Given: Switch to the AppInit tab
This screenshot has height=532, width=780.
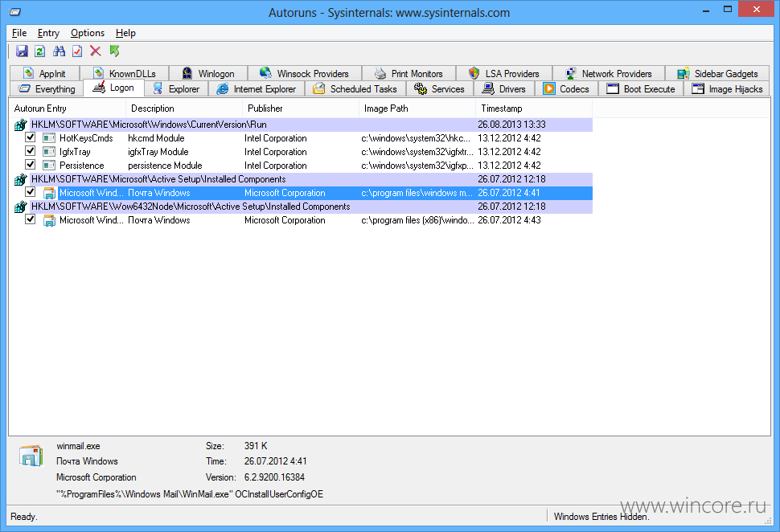Looking at the screenshot, I should (45, 74).
